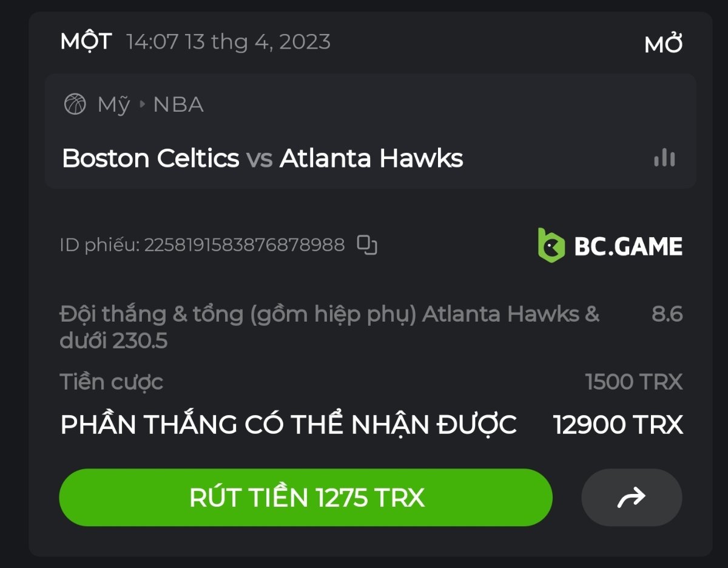
Task: Click the basketball sport icon
Action: click(x=75, y=104)
